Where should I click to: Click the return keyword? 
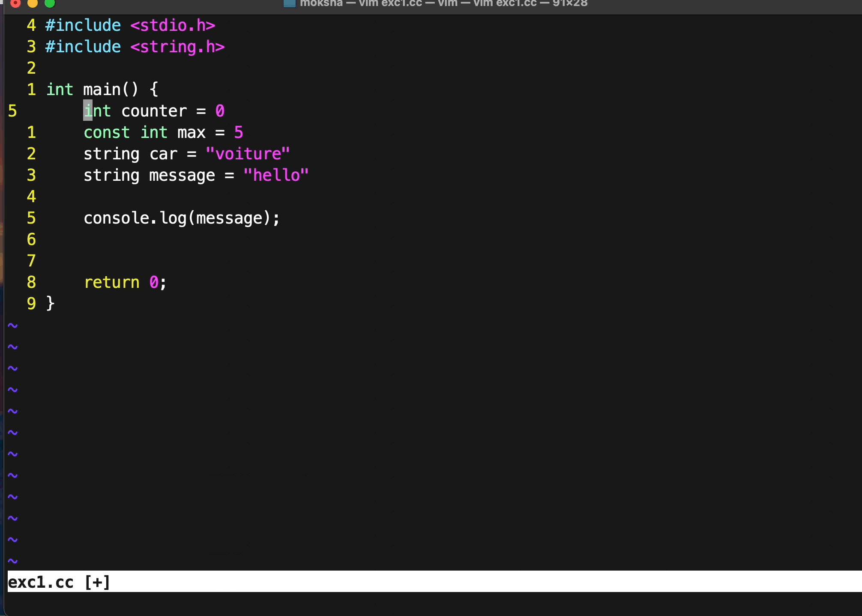click(x=111, y=283)
